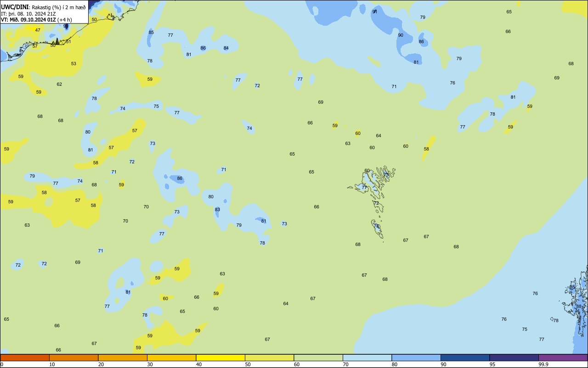
Task: Click the legend tick label '20'
Action: point(101,364)
